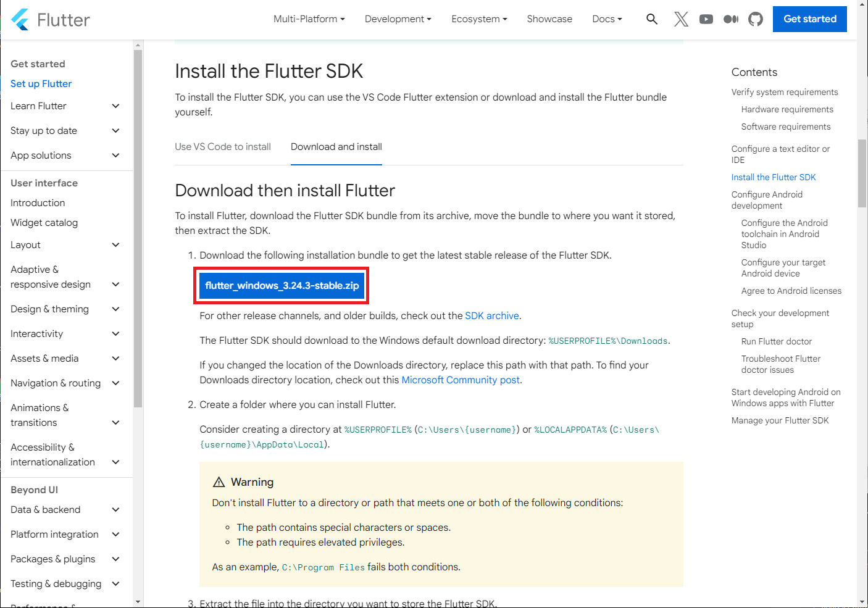Open the Development dropdown
Viewport: 868px width, 608px height.
pyautogui.click(x=398, y=19)
